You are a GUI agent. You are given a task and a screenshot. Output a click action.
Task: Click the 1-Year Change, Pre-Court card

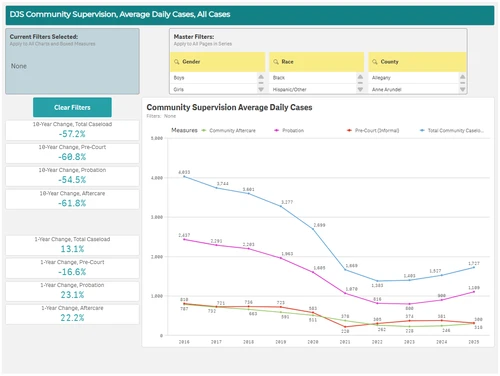pos(72,268)
